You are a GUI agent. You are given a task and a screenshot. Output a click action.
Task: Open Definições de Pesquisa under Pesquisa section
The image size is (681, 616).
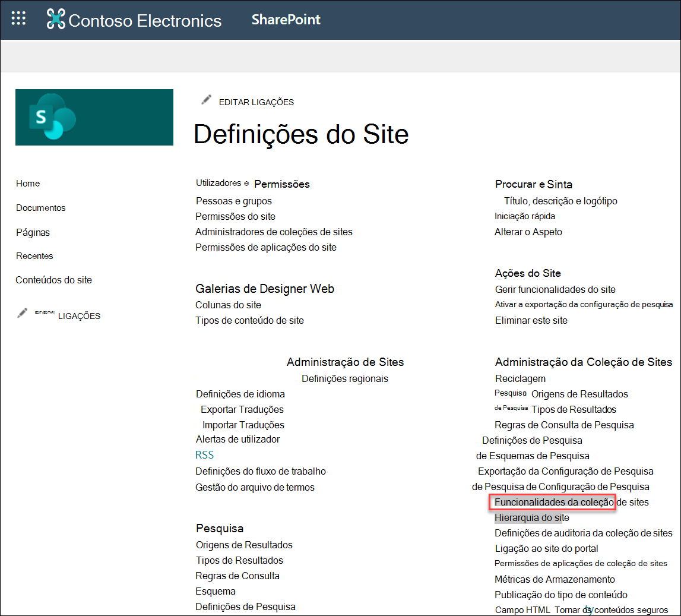coord(245,606)
